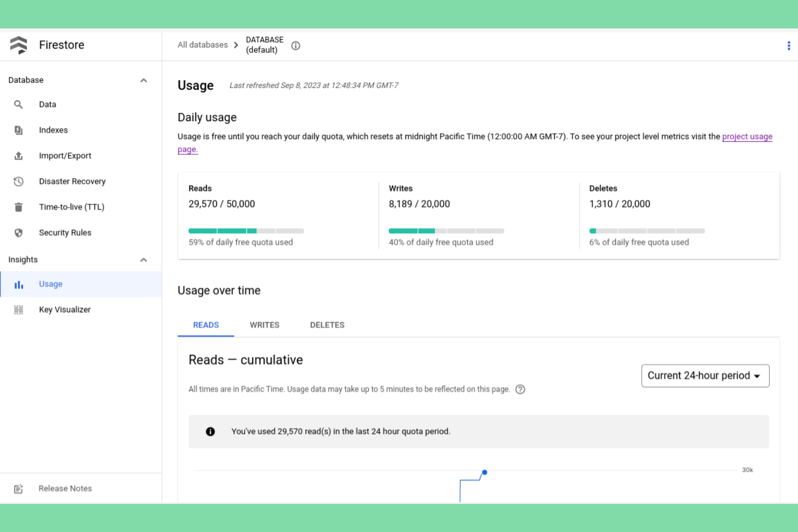The image size is (798, 532).
Task: Click the Disaster Recovery clock icon
Action: 18,181
